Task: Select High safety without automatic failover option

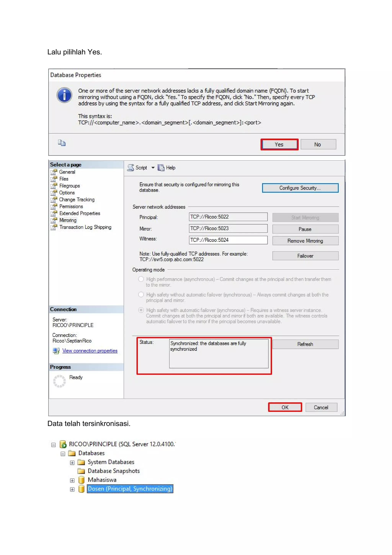Action: coord(141,295)
